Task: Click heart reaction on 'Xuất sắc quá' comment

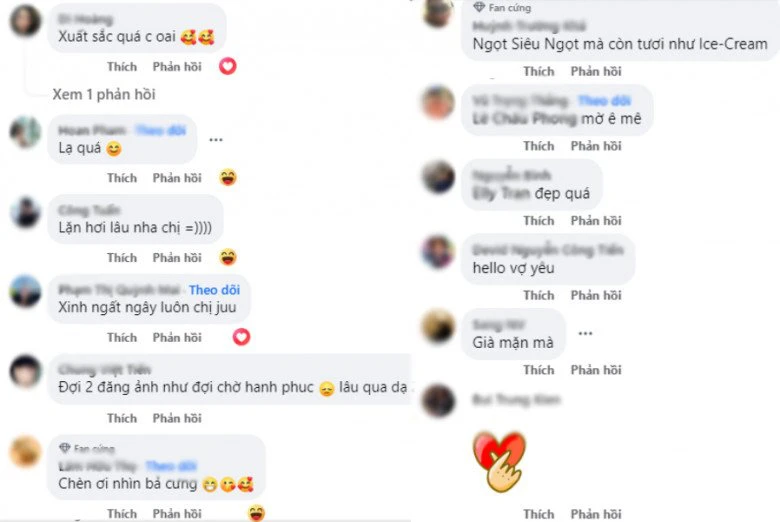Action: coord(228,66)
